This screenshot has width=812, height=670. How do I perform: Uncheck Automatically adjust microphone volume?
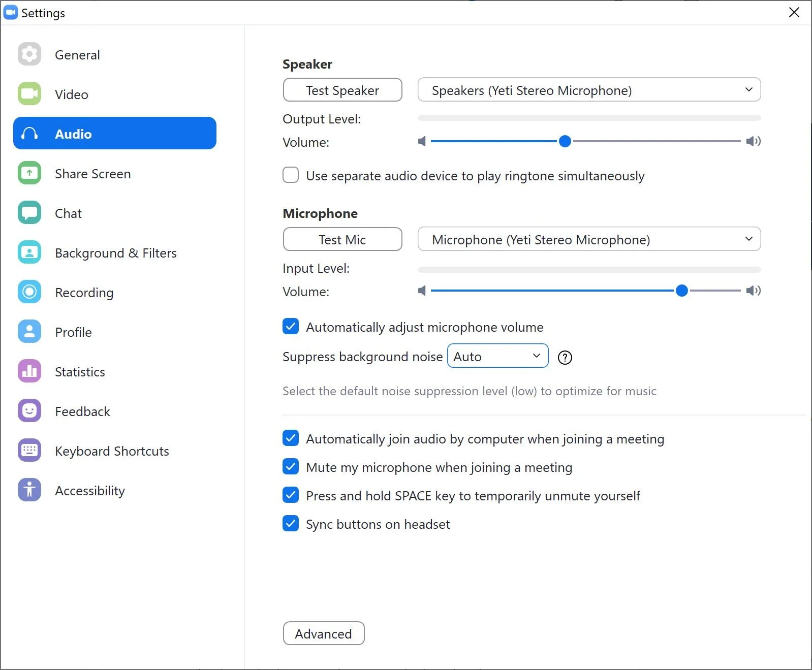point(291,326)
